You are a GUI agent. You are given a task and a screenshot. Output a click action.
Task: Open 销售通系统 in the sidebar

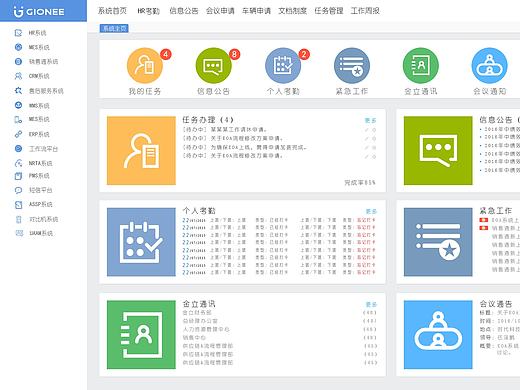[43, 62]
